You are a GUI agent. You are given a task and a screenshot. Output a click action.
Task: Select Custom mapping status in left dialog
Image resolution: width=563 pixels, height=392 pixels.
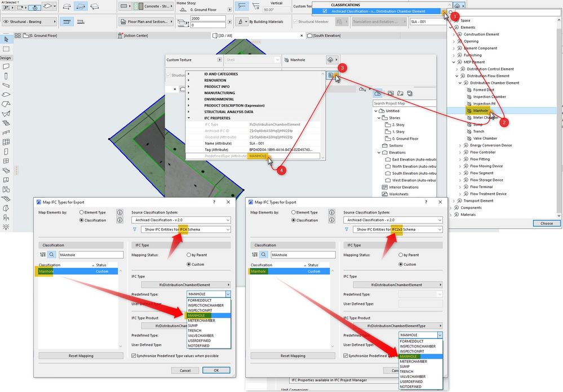pyautogui.click(x=188, y=264)
